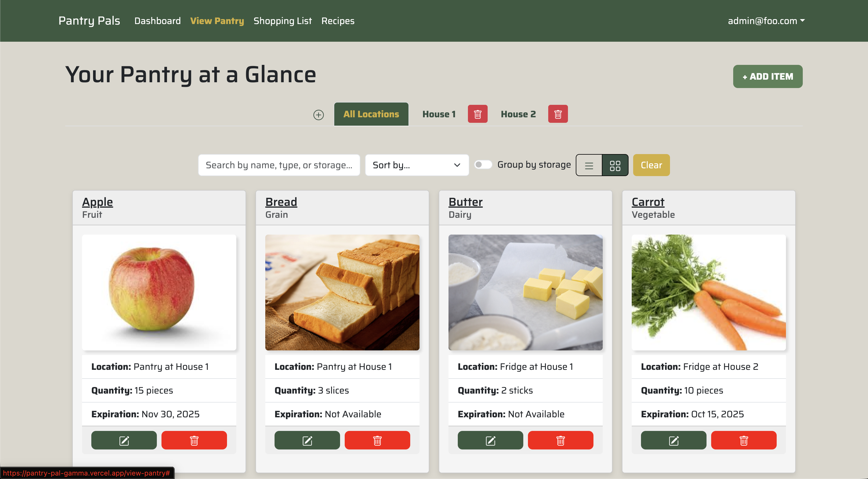The image size is (868, 479).
Task: Click the plus icon to add a new location
Action: pyautogui.click(x=318, y=114)
